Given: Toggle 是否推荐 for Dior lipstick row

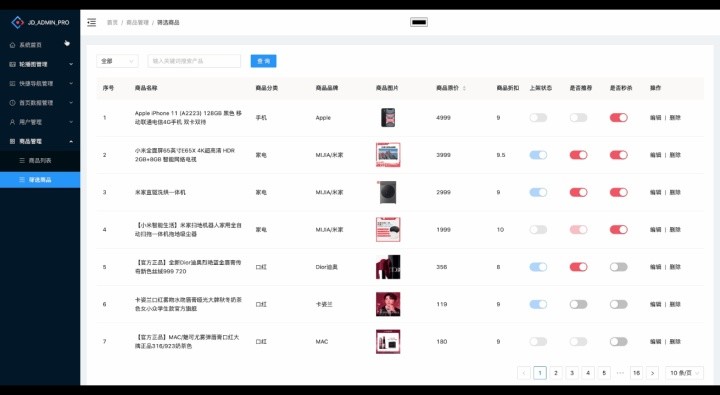Looking at the screenshot, I should click(579, 267).
